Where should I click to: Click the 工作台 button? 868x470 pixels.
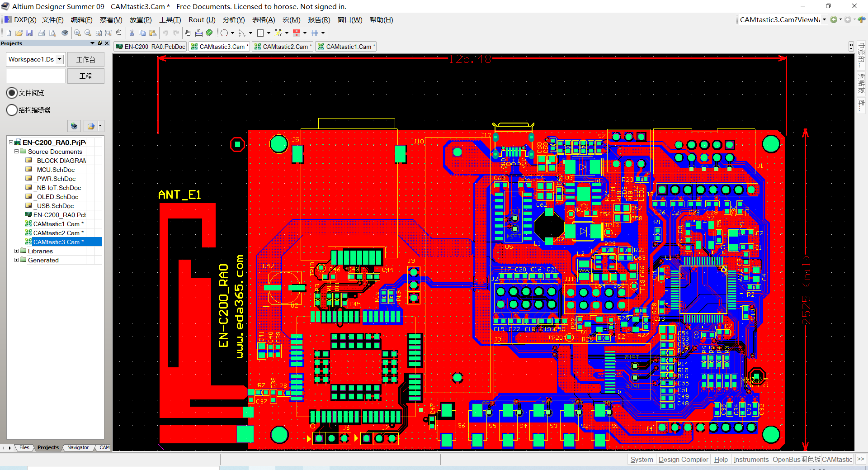pyautogui.click(x=86, y=60)
